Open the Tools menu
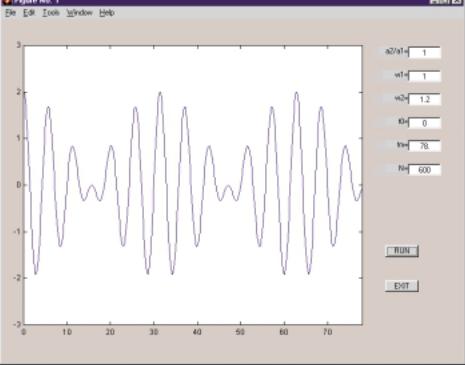Image resolution: width=465 pixels, height=365 pixels. click(x=51, y=13)
